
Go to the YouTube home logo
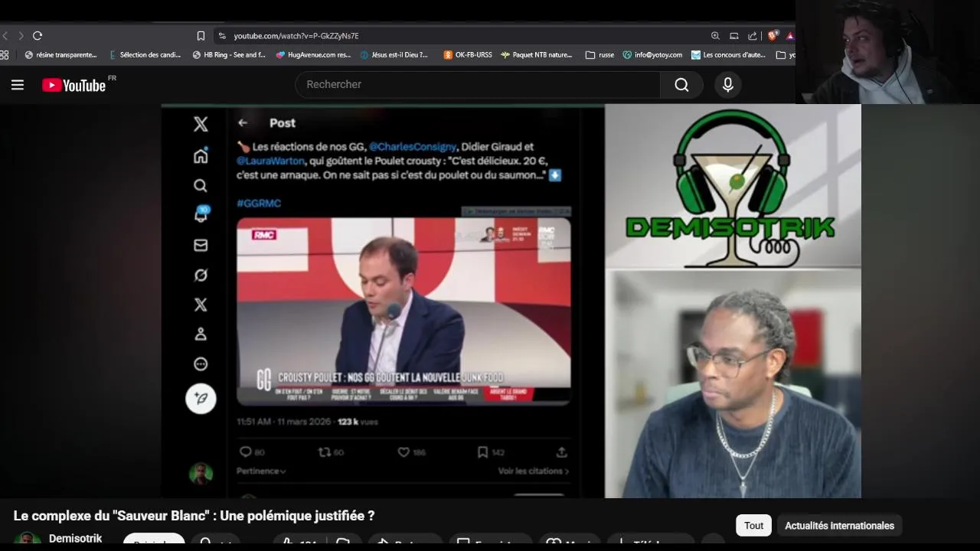pyautogui.click(x=73, y=85)
